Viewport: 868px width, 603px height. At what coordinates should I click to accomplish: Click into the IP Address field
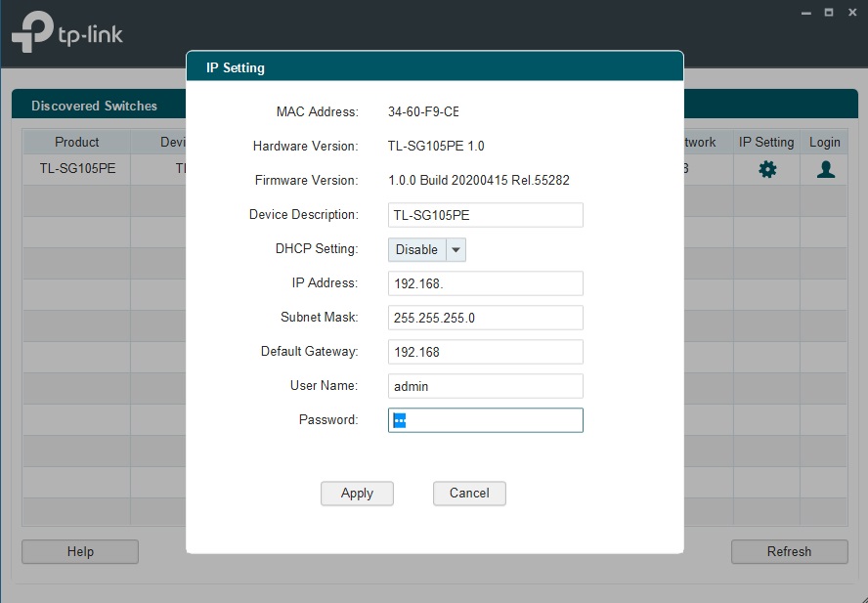486,283
